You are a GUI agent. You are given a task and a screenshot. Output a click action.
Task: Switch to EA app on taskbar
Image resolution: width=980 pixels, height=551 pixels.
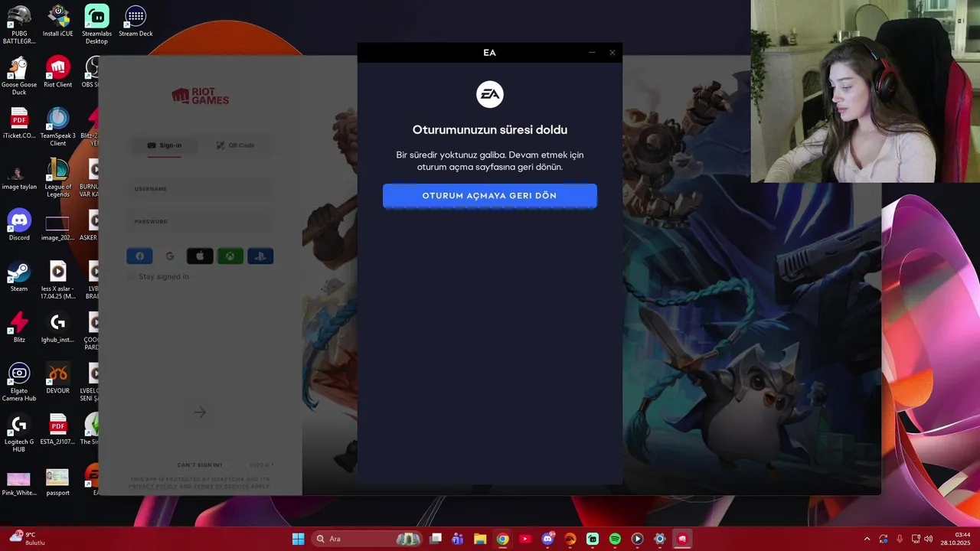click(570, 539)
